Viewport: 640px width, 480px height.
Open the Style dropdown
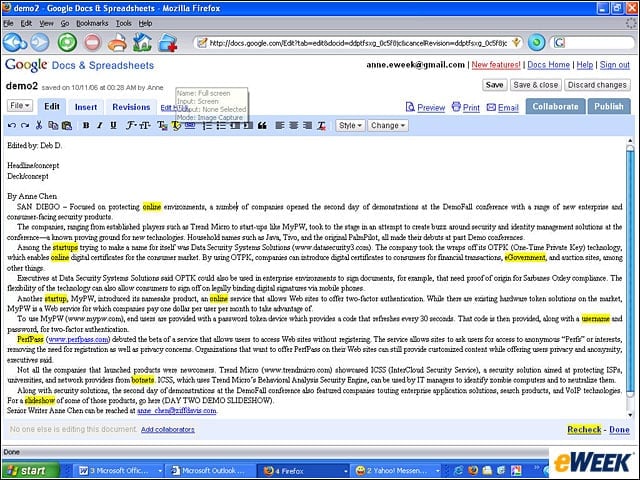(x=350, y=125)
